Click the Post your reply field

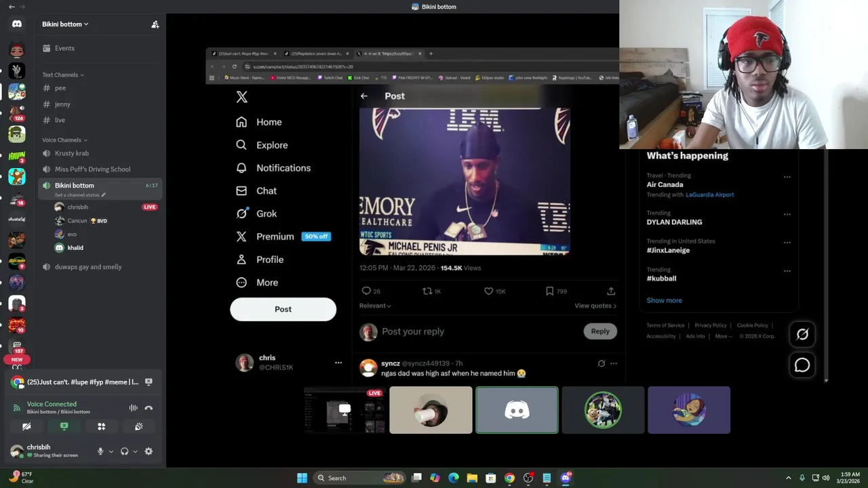click(x=413, y=331)
